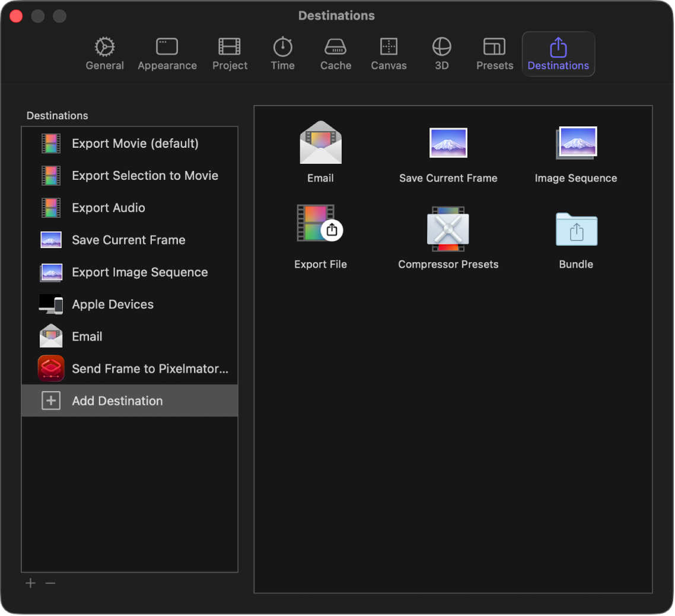Image resolution: width=675 pixels, height=616 pixels.
Task: Click the 'Image Sequence' caption
Action: click(576, 178)
